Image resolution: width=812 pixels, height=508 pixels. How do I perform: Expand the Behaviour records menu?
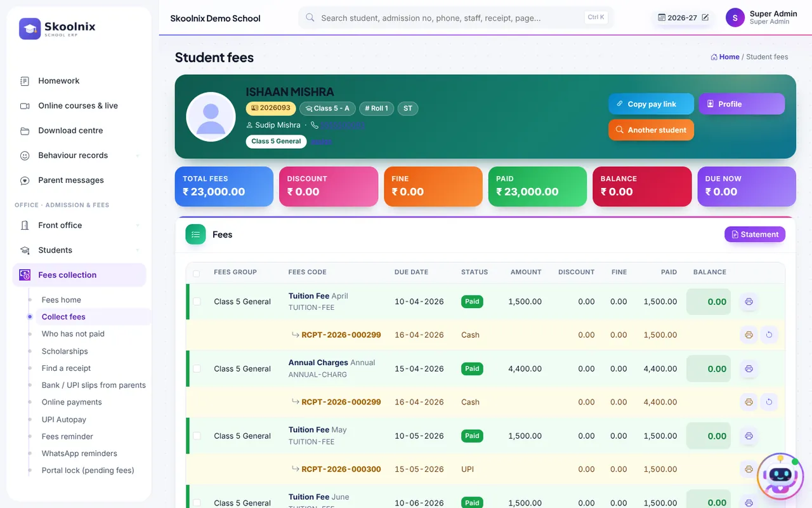(x=79, y=156)
